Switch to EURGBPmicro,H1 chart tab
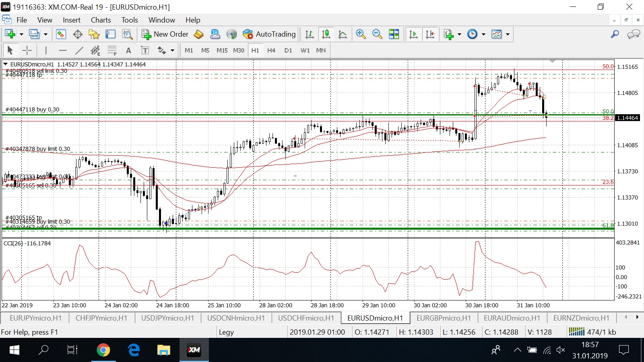Screen dimensions: 644x362 coord(444,318)
